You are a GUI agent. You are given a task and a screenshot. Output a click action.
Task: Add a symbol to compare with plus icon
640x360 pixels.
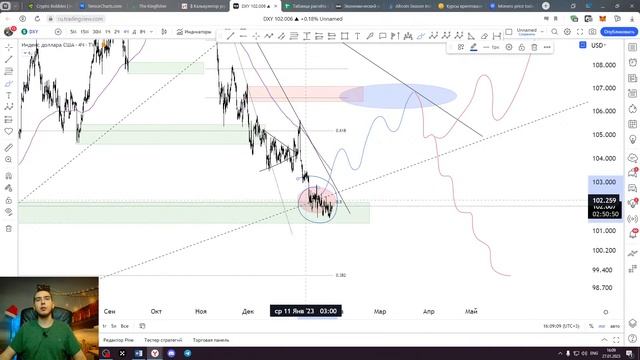(x=58, y=32)
